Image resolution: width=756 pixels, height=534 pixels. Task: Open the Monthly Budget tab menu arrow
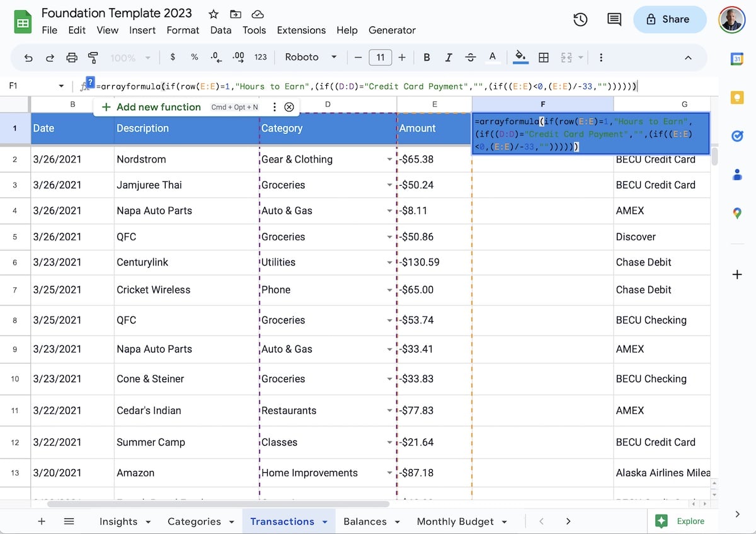tap(504, 522)
